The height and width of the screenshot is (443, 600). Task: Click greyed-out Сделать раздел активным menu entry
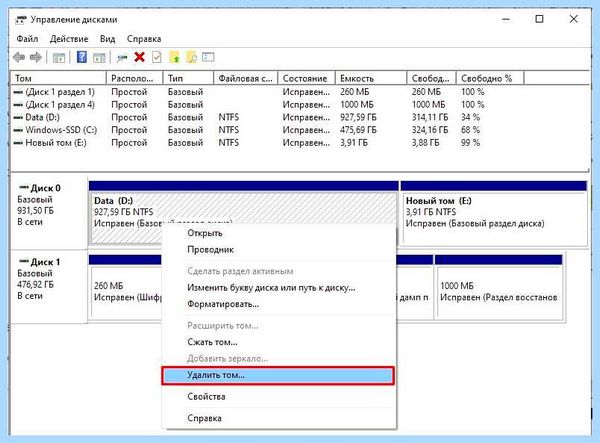pos(279,271)
